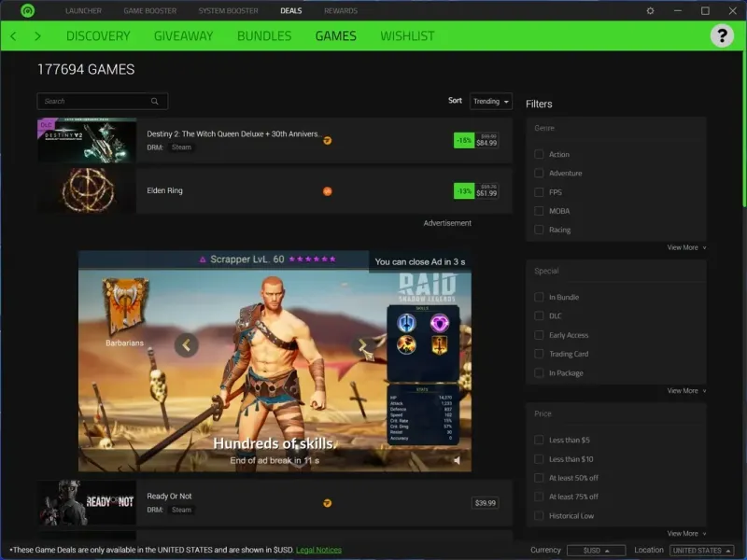Click the Destiny 2 store badge icon
This screenshot has width=747, height=560.
pyautogui.click(x=328, y=141)
